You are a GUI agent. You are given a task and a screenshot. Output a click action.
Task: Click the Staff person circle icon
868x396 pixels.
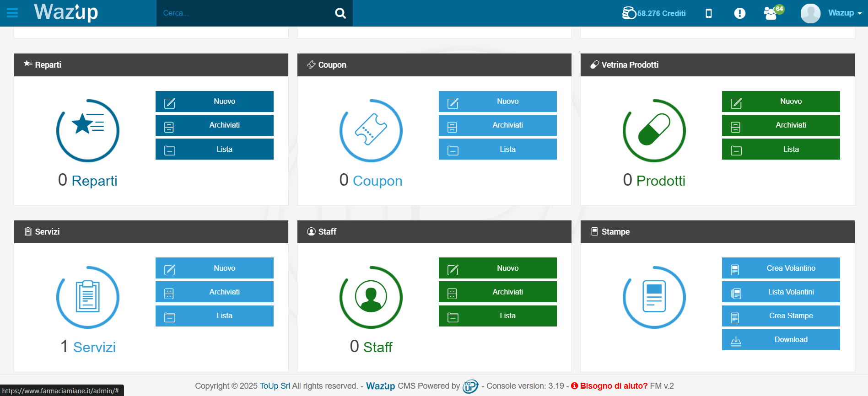[x=371, y=297]
